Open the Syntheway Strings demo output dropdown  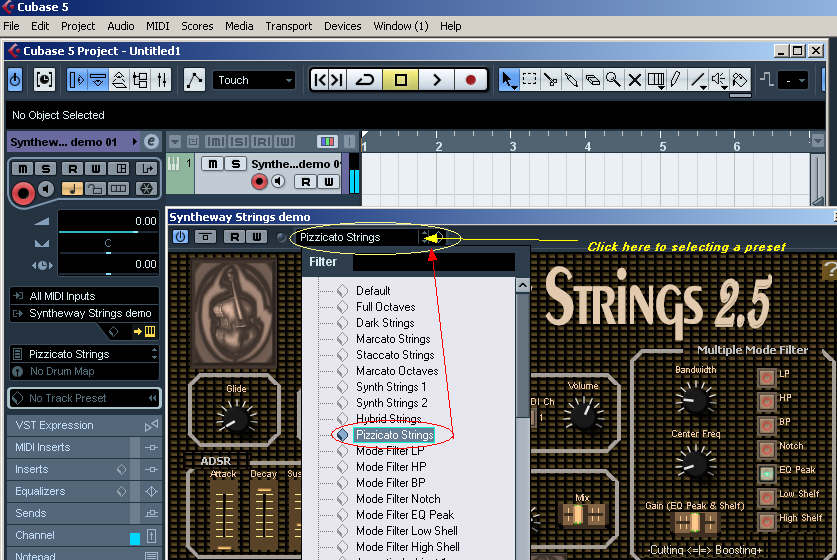(84, 313)
